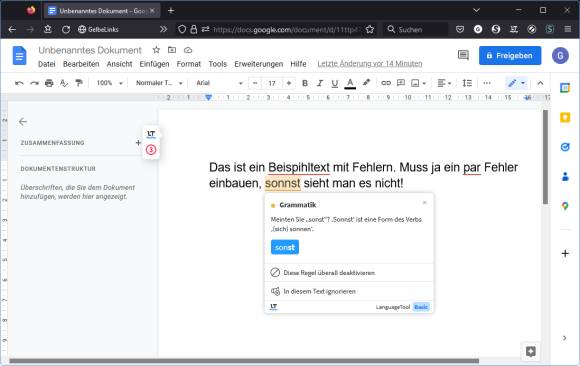This screenshot has height=366, width=580.
Task: Get add-ons with plus in side panel
Action: tap(565, 253)
